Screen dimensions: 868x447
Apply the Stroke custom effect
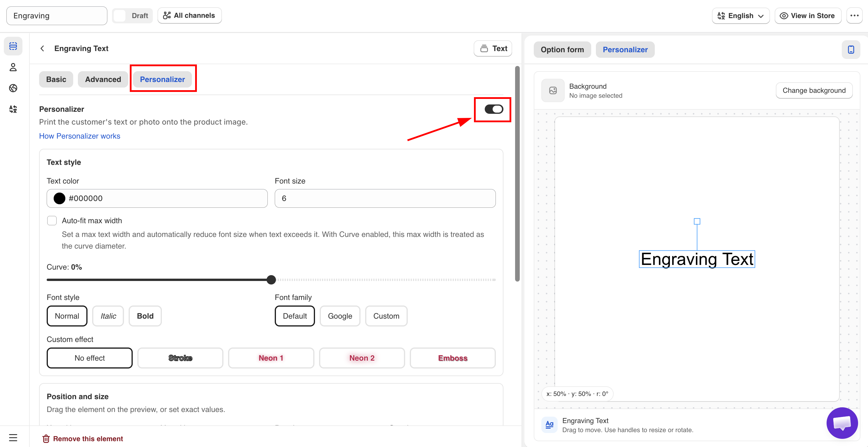(180, 358)
